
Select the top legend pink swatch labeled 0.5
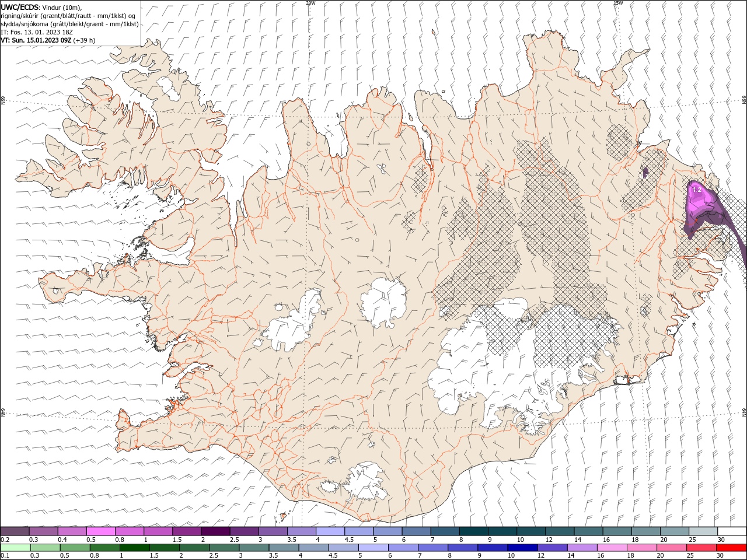[x=100, y=531]
